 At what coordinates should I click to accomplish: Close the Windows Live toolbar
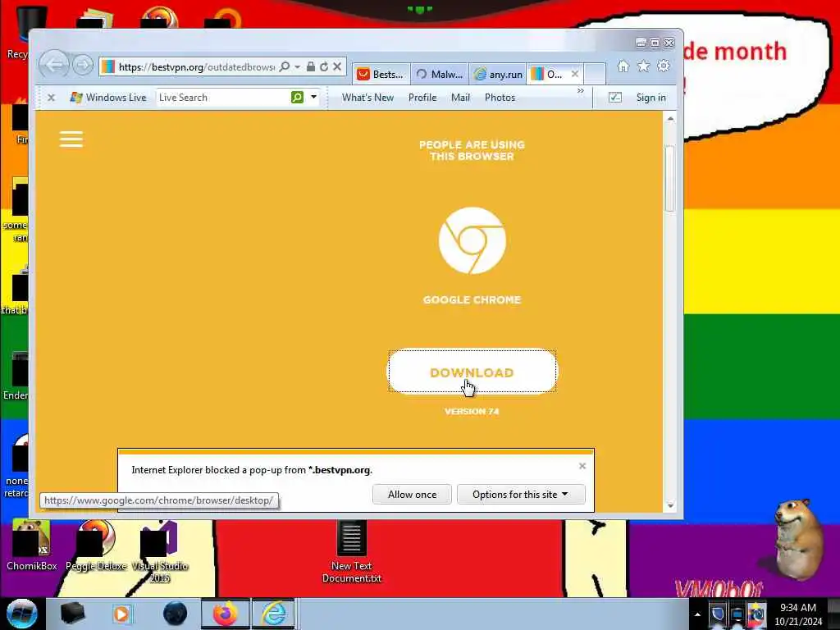click(51, 98)
